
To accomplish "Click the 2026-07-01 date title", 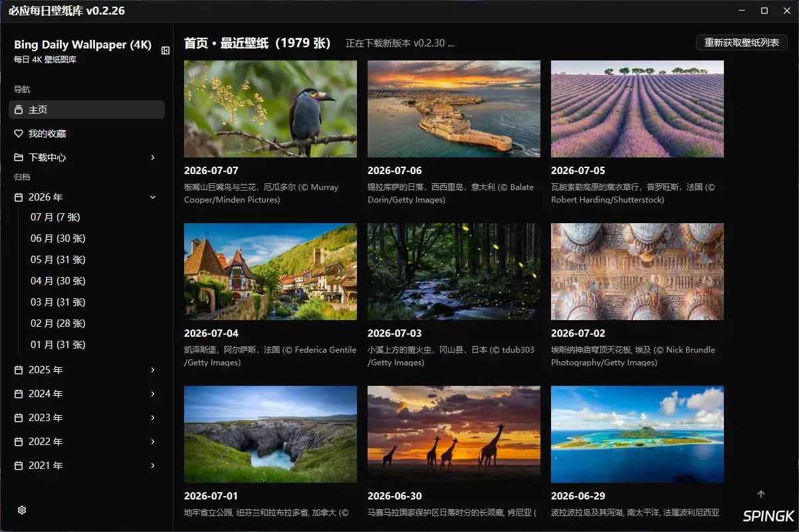I will (x=211, y=496).
